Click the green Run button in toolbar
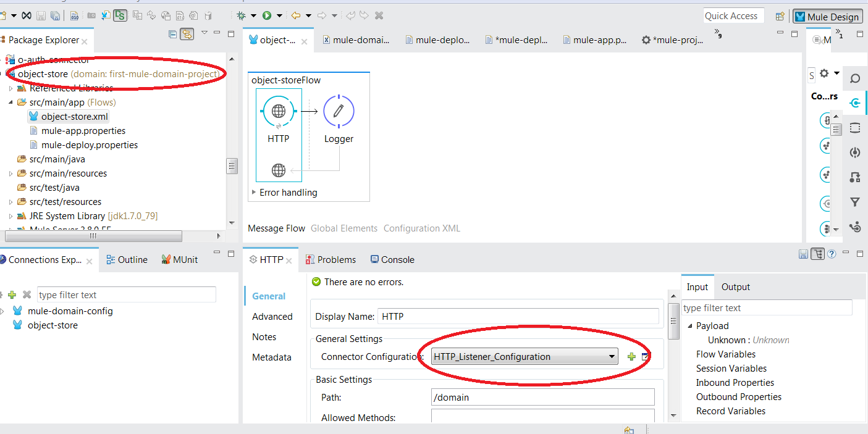Screen dimensions: 868x434 click(x=267, y=16)
